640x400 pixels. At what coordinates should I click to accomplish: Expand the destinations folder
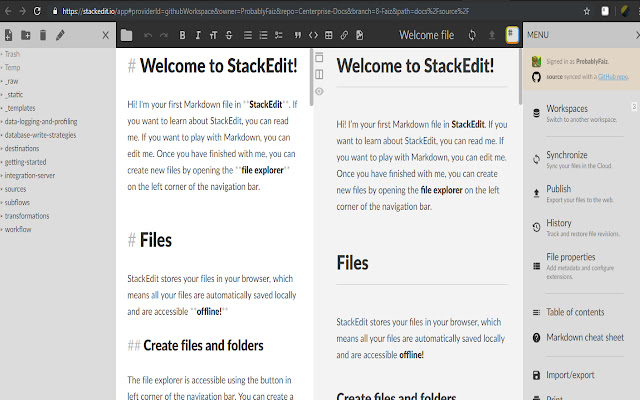coord(22,148)
